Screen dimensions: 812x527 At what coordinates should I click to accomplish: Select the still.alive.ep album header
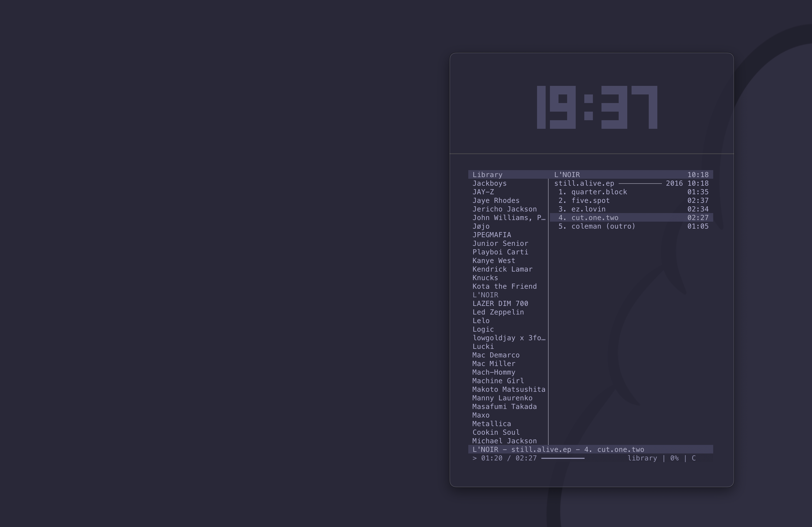click(631, 183)
